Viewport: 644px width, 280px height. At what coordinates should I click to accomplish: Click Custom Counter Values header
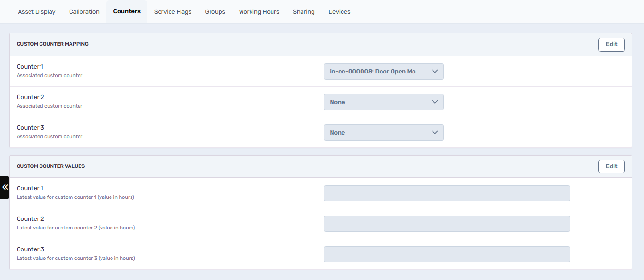click(x=51, y=166)
